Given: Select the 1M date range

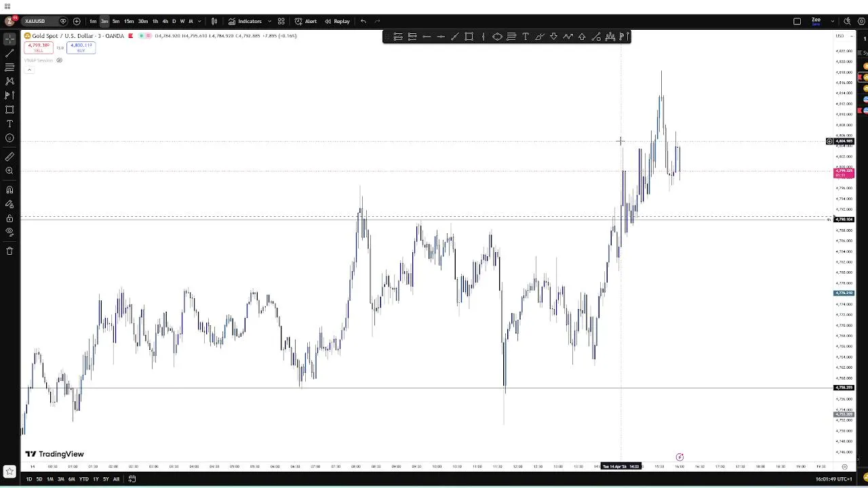Looking at the screenshot, I should [50, 479].
